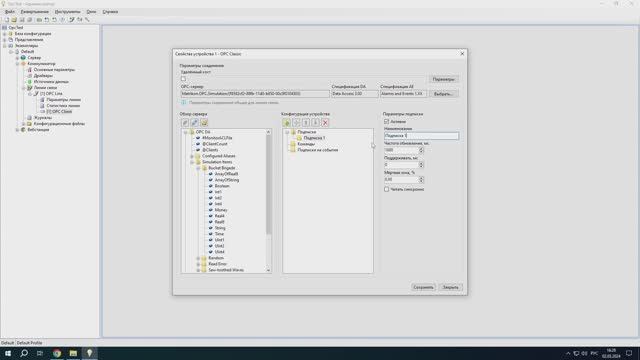This screenshot has height=360, width=640.
Task: Select @ClientCount in server tree
Action: point(215,144)
